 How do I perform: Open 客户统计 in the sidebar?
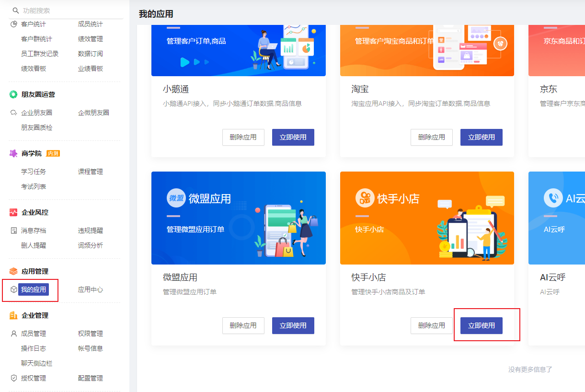click(x=34, y=24)
